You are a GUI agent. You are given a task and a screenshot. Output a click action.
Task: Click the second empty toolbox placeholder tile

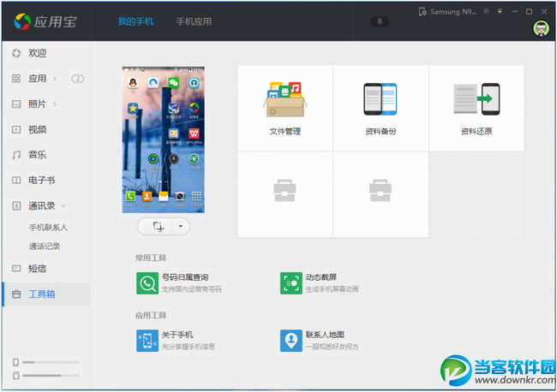[x=380, y=194]
